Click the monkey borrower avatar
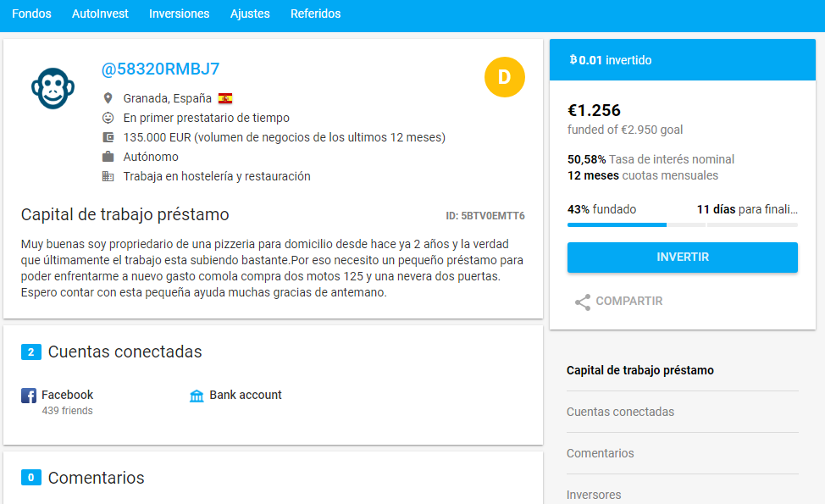This screenshot has width=825, height=504. [53, 87]
